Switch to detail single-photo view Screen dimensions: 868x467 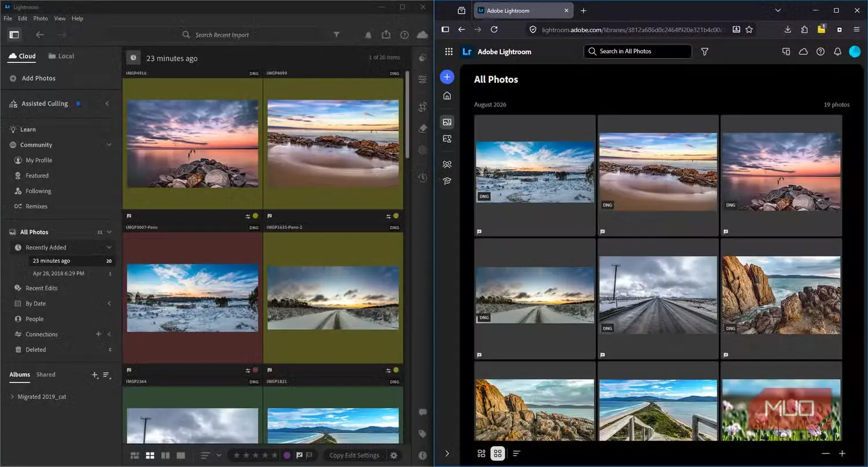tap(181, 455)
